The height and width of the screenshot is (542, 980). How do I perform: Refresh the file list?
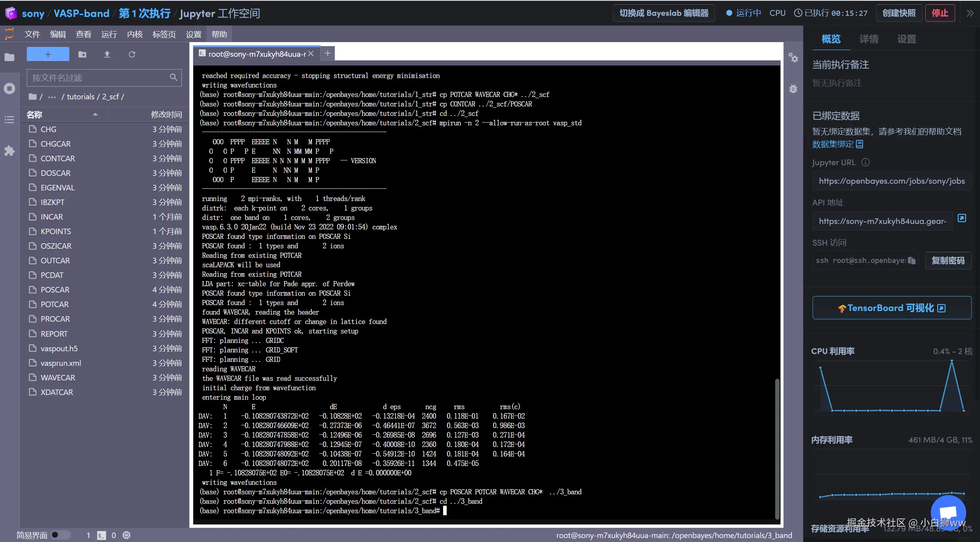tap(132, 54)
